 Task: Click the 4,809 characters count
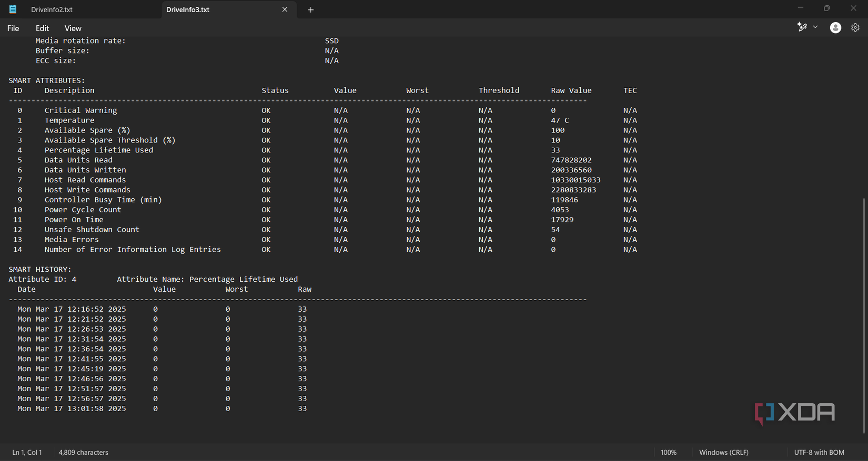[x=83, y=452]
